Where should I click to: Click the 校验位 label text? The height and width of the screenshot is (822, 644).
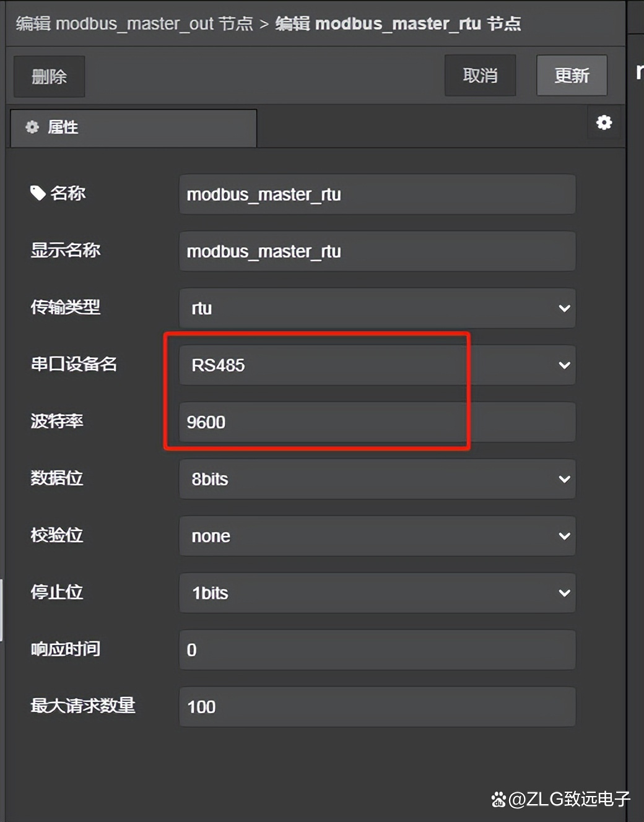coord(57,535)
